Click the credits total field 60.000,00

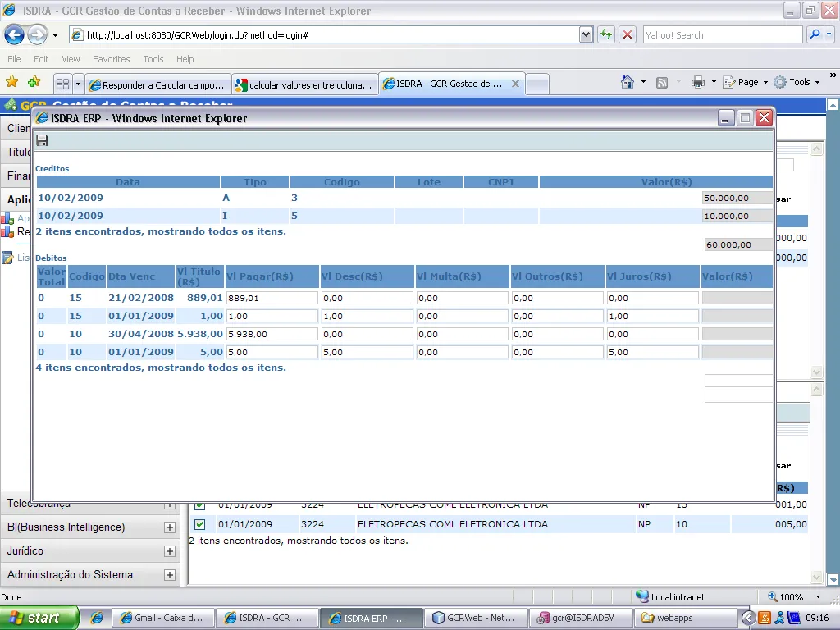(739, 244)
